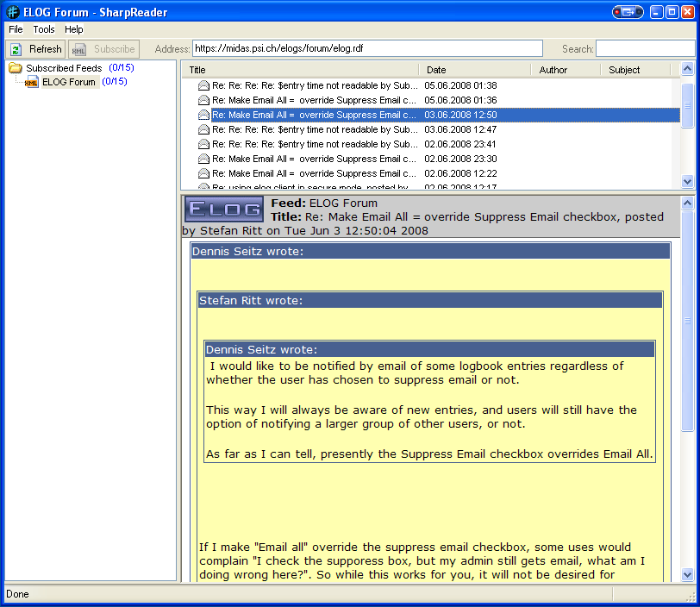Click envelope icon of 05.06.2008 01:38 entry

[x=203, y=85]
